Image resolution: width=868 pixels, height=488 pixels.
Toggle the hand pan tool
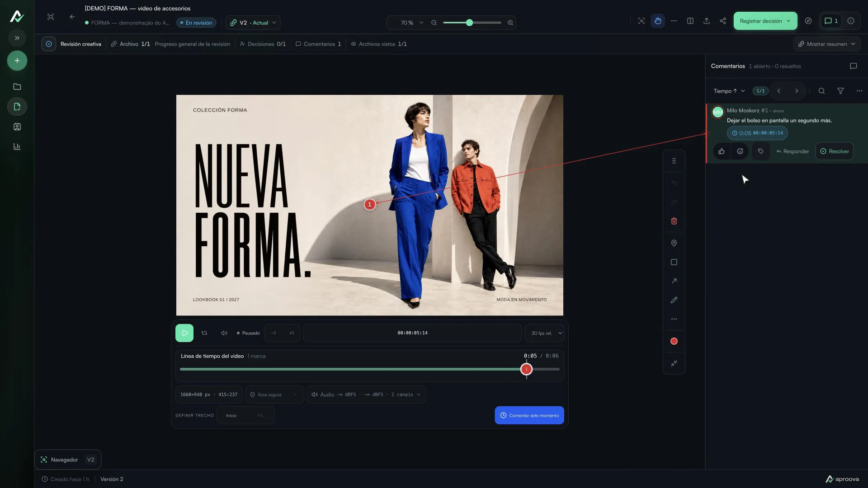tap(658, 21)
